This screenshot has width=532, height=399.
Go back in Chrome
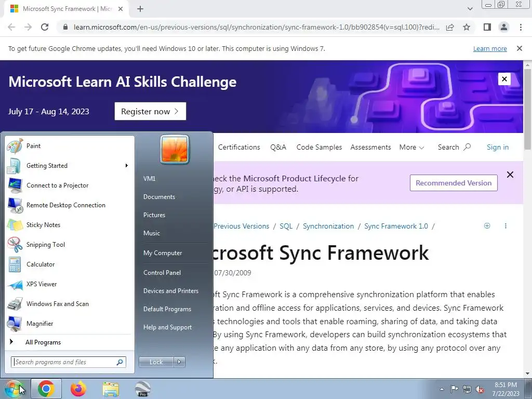[x=11, y=27]
